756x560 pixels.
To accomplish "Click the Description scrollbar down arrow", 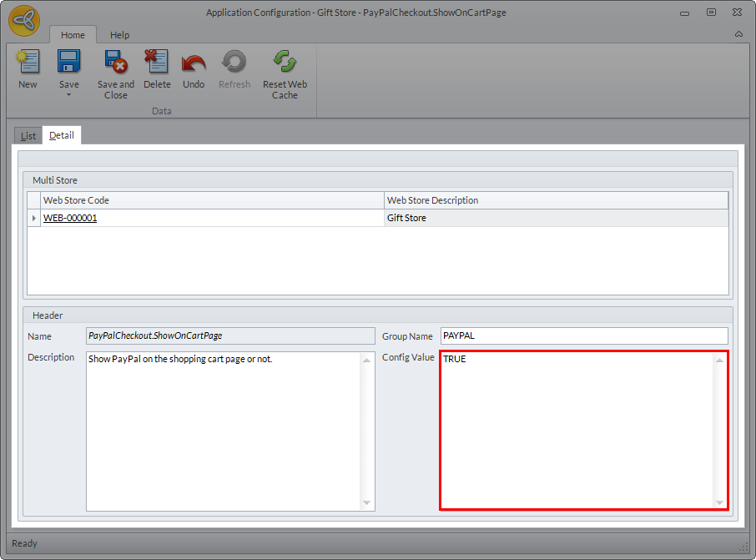I will 367,503.
